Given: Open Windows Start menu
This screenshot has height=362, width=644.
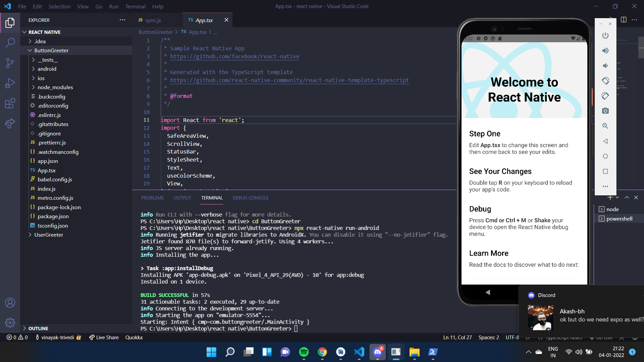Looking at the screenshot, I should [x=211, y=352].
